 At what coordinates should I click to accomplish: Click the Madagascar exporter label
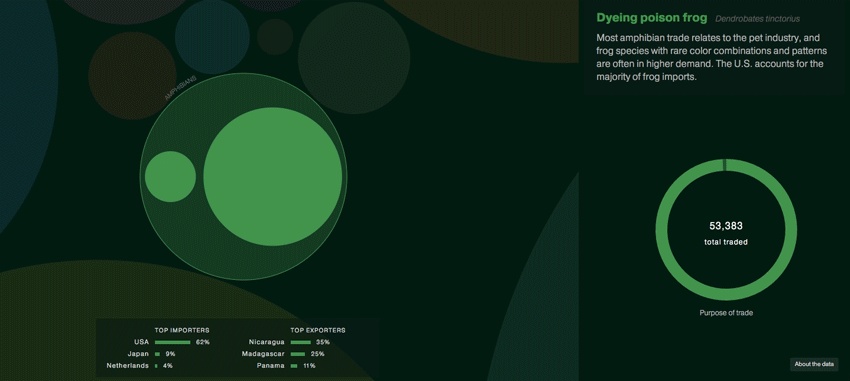point(263,354)
